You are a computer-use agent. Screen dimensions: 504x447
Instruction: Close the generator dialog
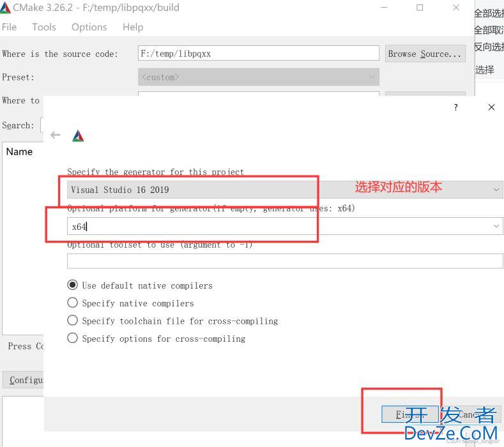click(491, 107)
